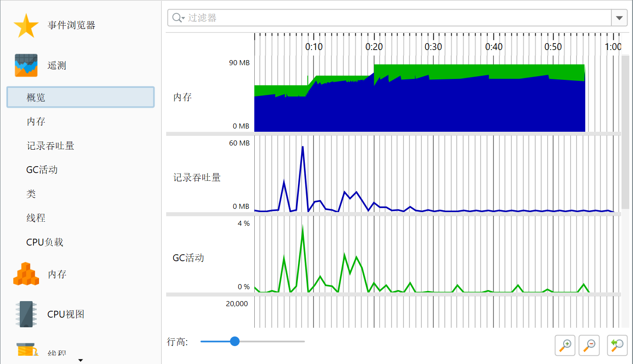Click the 0:40 timeline marker

point(494,47)
